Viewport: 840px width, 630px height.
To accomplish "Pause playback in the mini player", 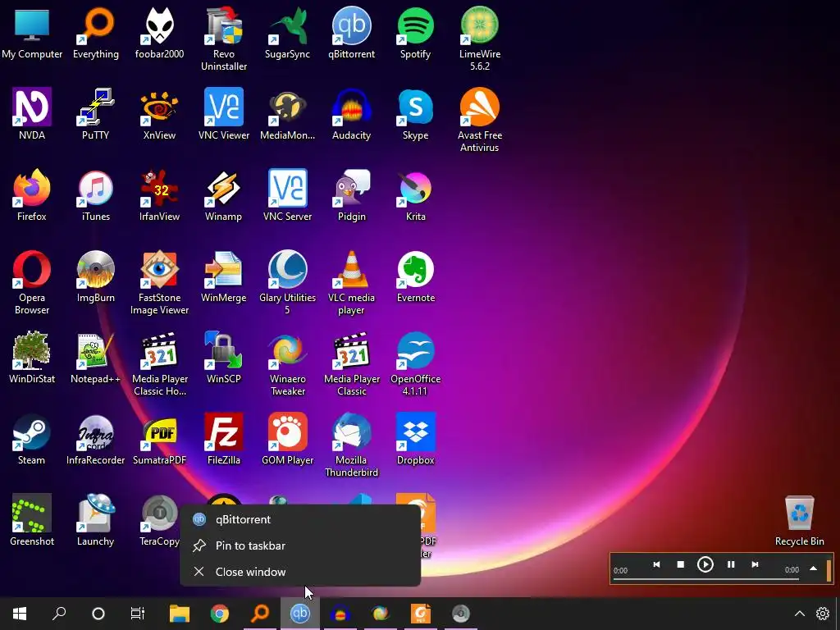I will pyautogui.click(x=731, y=564).
